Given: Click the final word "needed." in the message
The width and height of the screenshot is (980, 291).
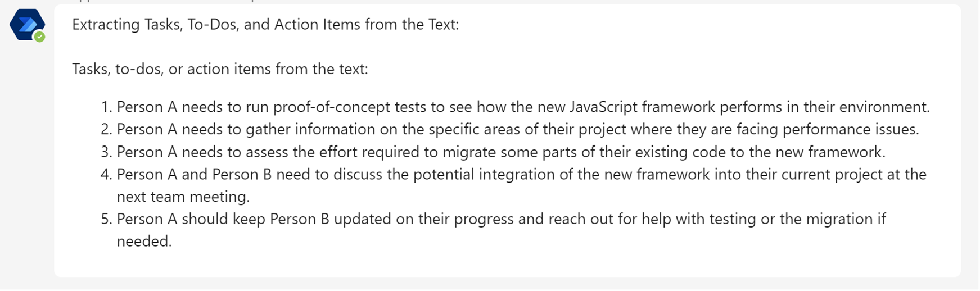Looking at the screenshot, I should tap(144, 241).
